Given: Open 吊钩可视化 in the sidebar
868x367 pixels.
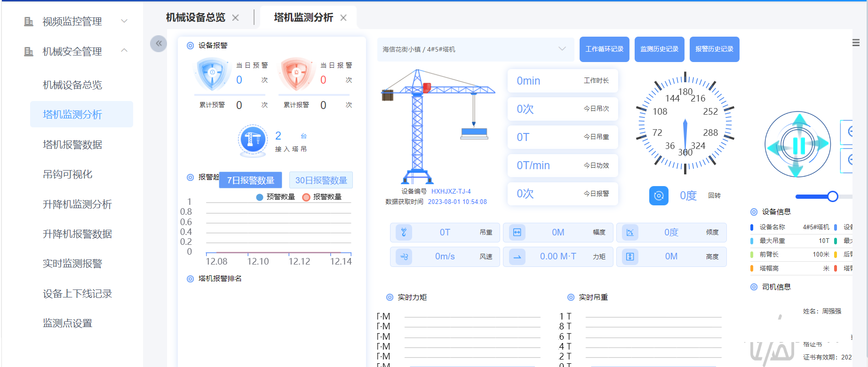Looking at the screenshot, I should (x=68, y=174).
